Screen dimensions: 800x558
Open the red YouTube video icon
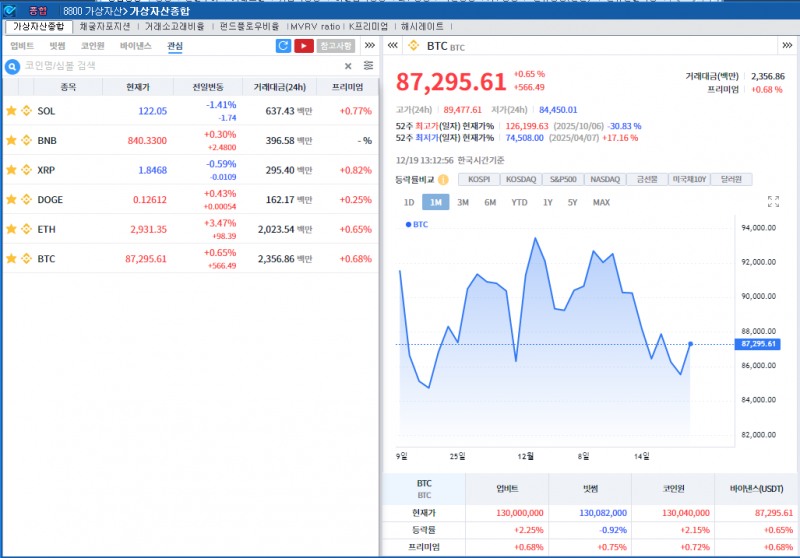point(303,46)
